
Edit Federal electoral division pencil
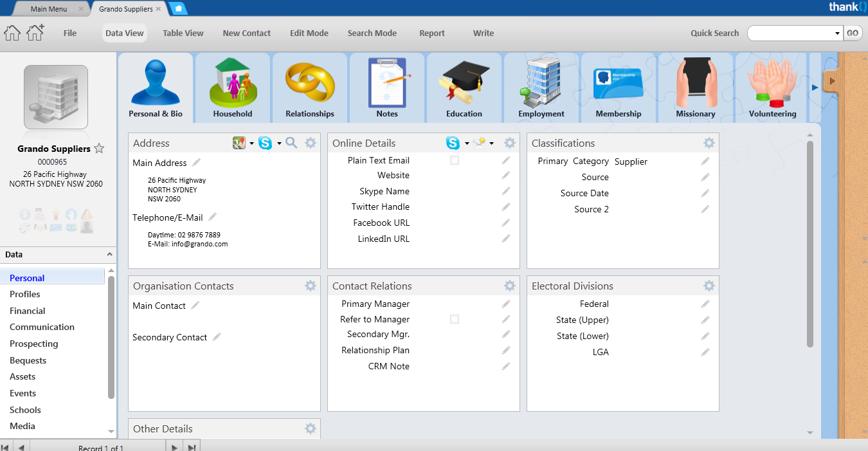point(705,304)
